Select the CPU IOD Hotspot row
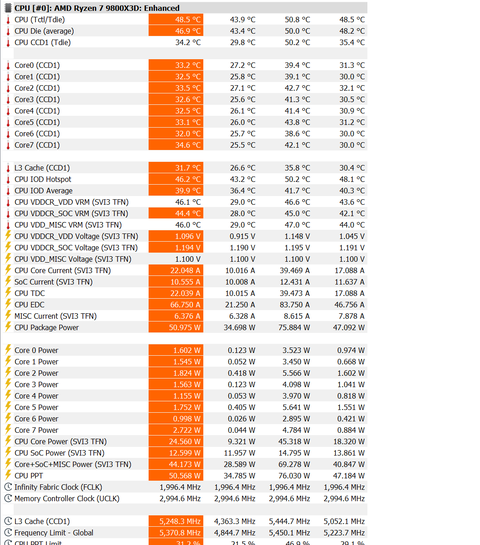 (x=186, y=179)
